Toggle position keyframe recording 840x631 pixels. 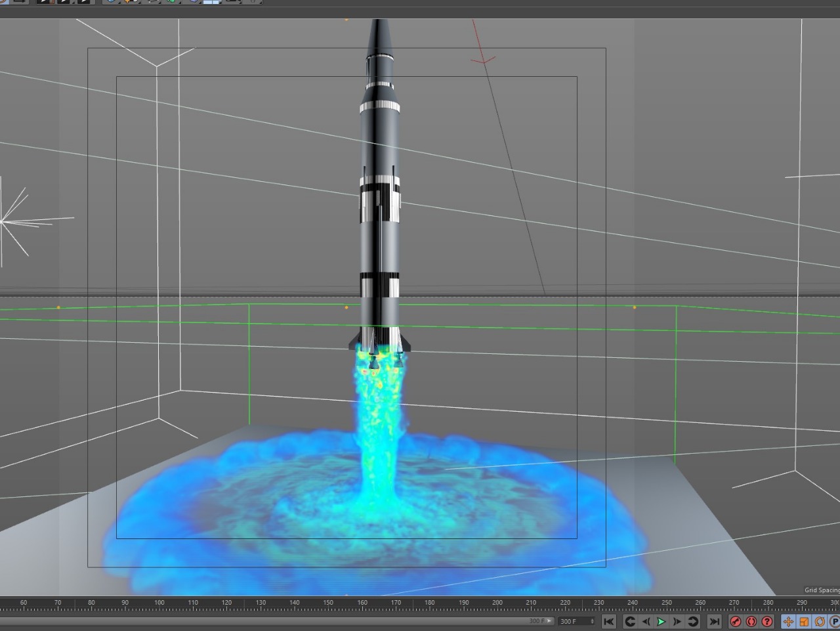788,621
